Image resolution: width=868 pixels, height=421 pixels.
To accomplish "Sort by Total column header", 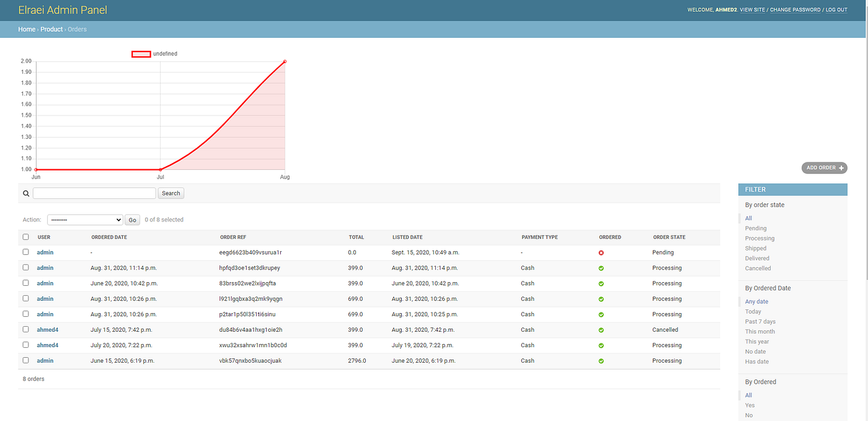I will pos(356,237).
